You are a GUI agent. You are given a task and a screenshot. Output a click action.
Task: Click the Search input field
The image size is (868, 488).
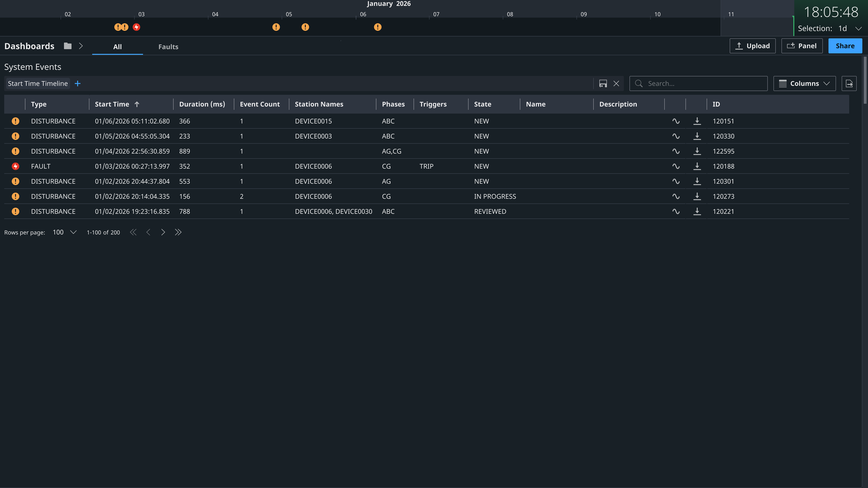pyautogui.click(x=698, y=83)
